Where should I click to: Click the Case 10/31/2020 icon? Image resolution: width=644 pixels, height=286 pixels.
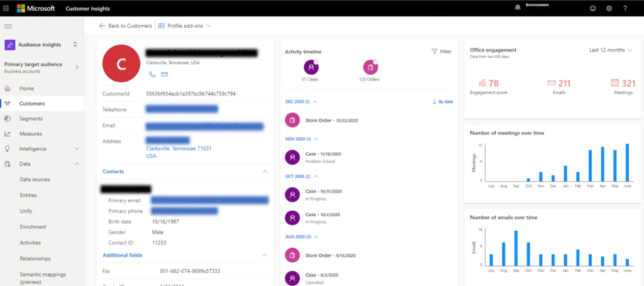(x=292, y=194)
